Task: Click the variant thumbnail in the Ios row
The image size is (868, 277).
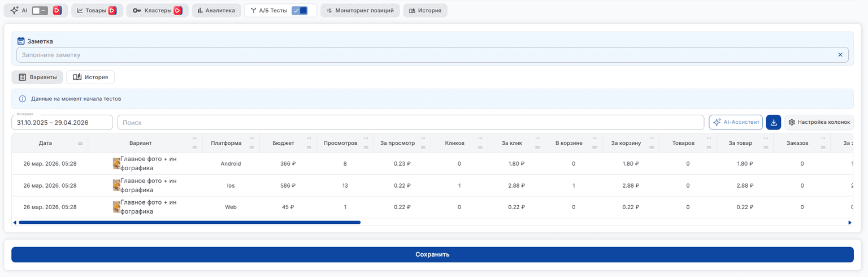Action: point(116,185)
